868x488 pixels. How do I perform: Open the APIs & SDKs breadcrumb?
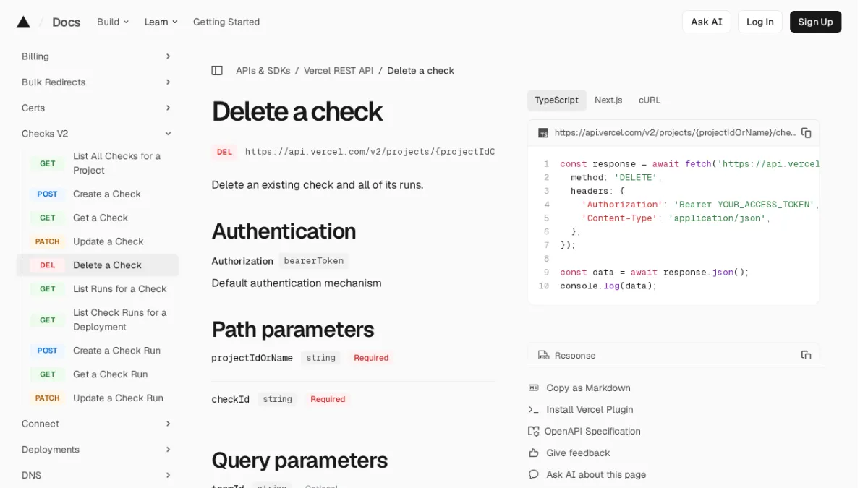263,71
